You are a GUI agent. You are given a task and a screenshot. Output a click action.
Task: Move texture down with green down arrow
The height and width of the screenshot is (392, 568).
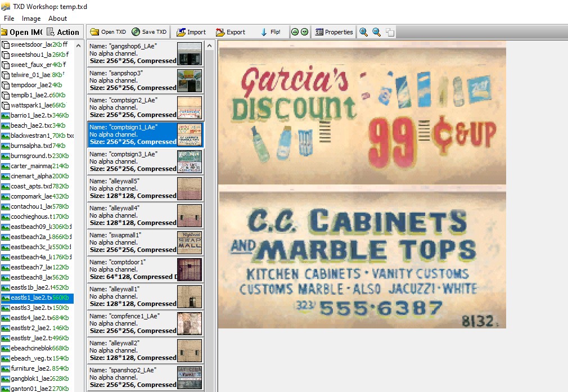click(x=305, y=32)
